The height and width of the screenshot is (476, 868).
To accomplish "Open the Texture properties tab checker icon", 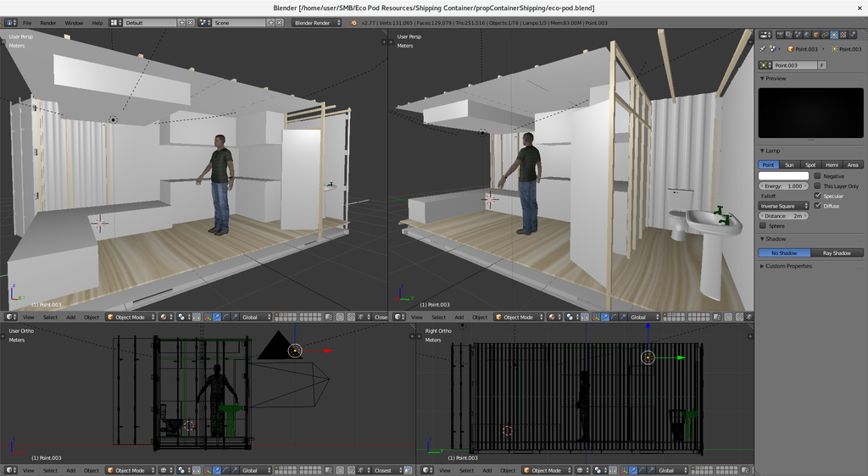I will coord(843,35).
